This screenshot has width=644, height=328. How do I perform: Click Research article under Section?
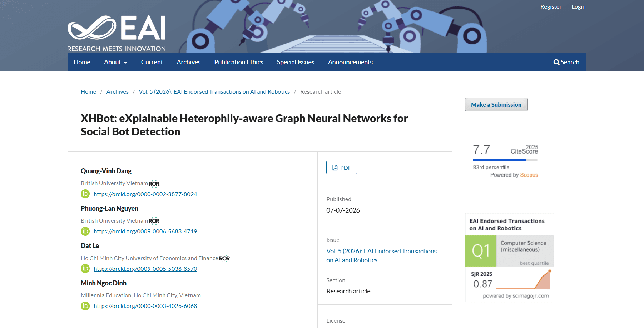348,291
